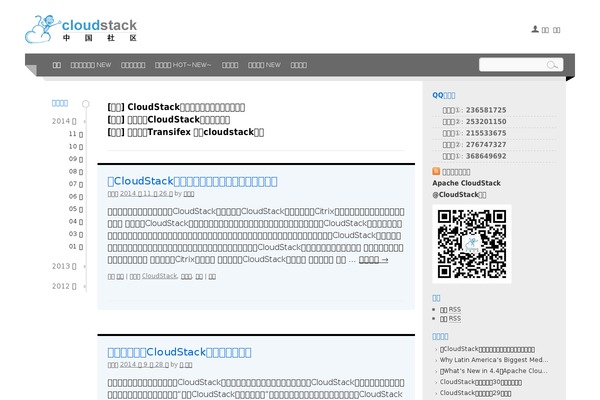Click QQ group number 368649692
600x400 pixels.
486,156
